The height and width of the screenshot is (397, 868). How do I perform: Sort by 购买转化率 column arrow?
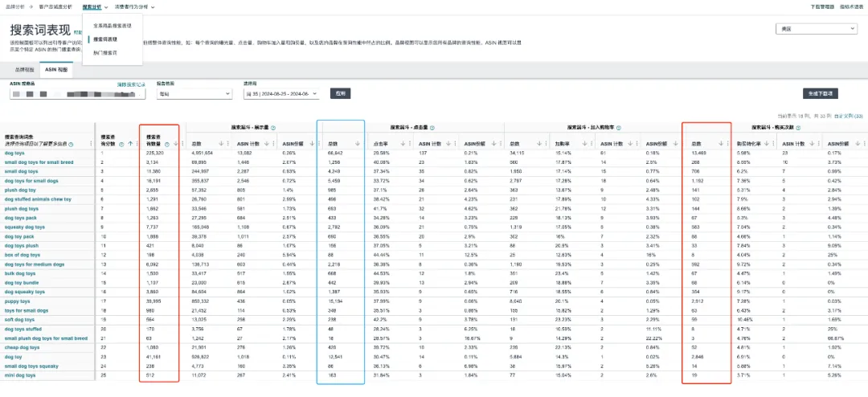[767, 143]
